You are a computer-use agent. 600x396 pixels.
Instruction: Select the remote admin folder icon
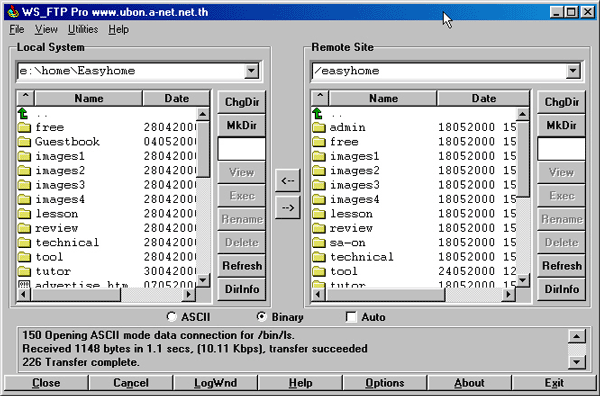318,127
